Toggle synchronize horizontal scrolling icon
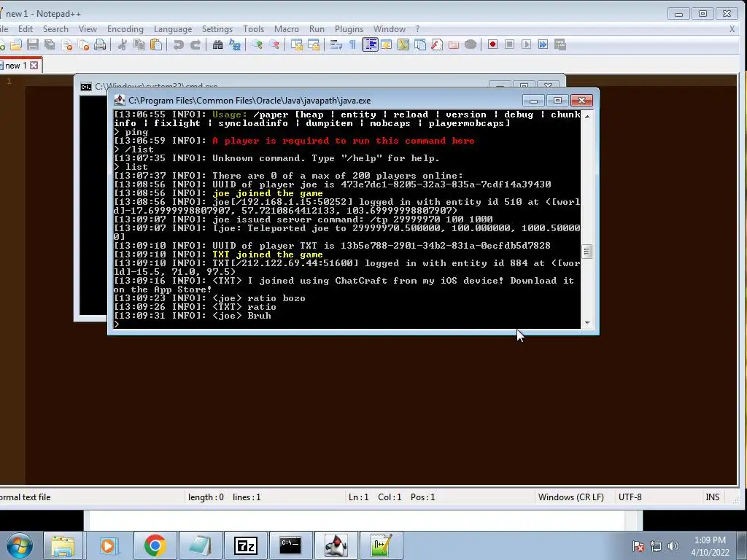Image resolution: width=747 pixels, height=560 pixels. [x=314, y=44]
